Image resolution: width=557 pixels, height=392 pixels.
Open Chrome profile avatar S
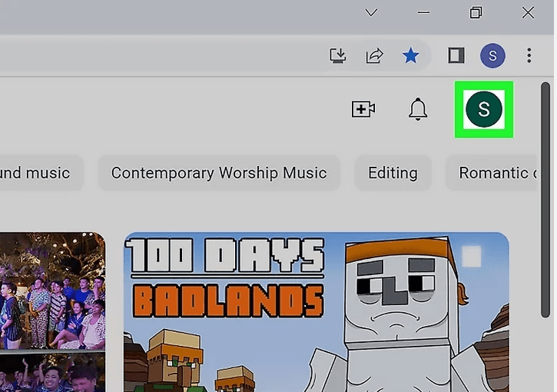(492, 55)
